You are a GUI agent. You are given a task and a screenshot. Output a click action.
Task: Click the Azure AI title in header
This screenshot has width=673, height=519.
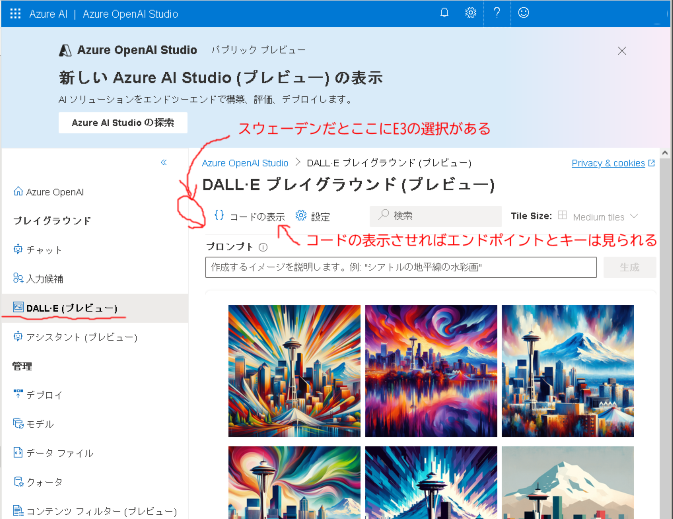pyautogui.click(x=48, y=14)
